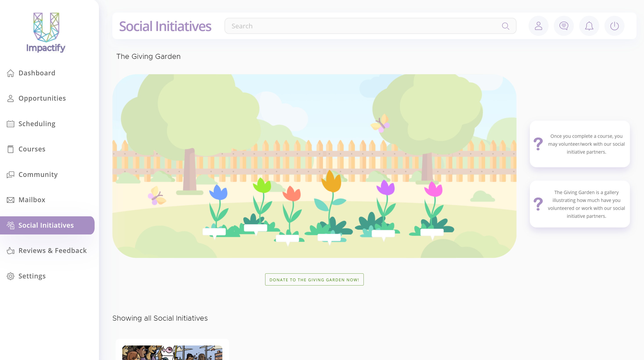The width and height of the screenshot is (644, 360).
Task: Focus the Search input field
Action: pos(363,26)
